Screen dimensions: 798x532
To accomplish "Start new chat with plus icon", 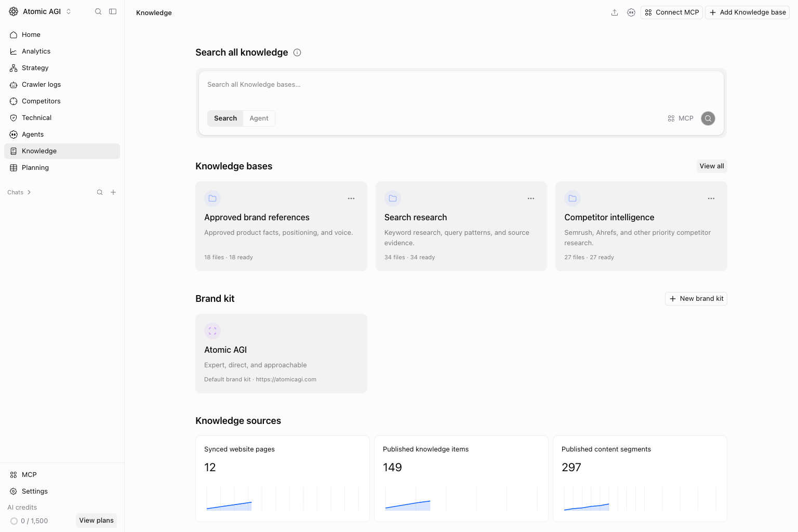I will pos(113,192).
